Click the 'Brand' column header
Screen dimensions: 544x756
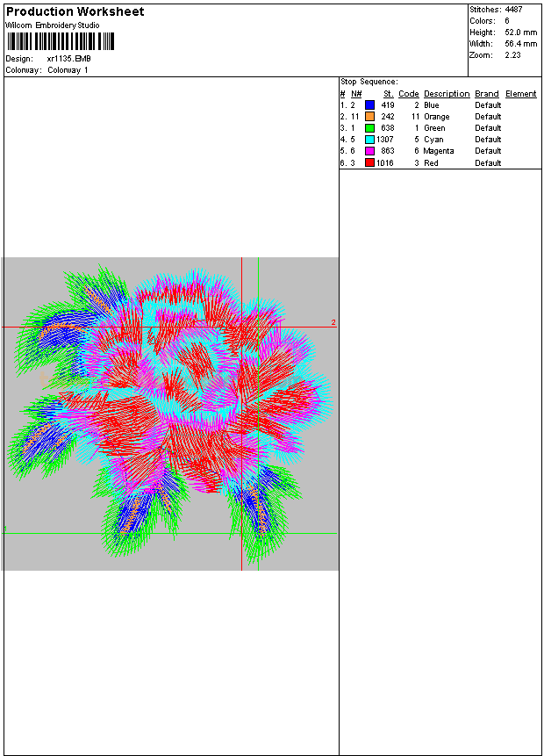coord(487,94)
